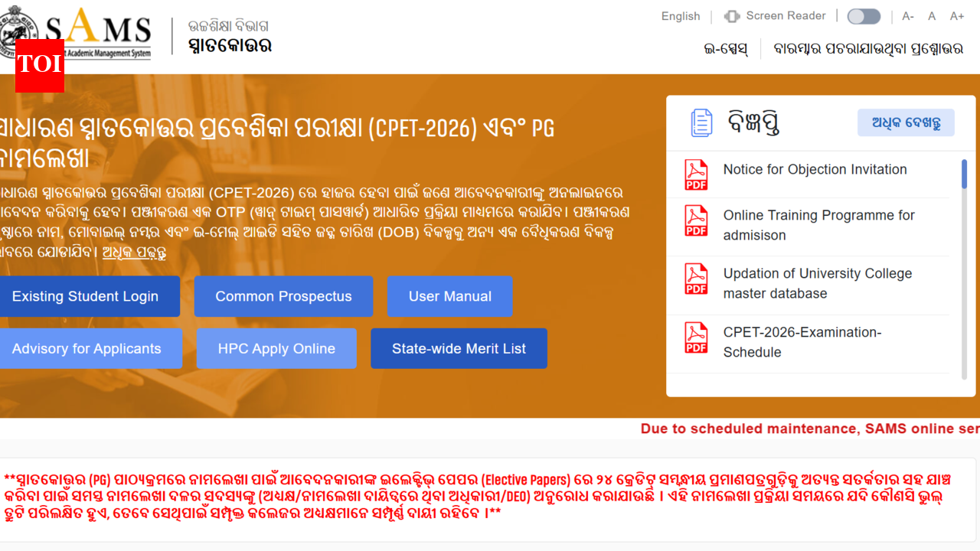Reset font size with A

[x=932, y=16]
